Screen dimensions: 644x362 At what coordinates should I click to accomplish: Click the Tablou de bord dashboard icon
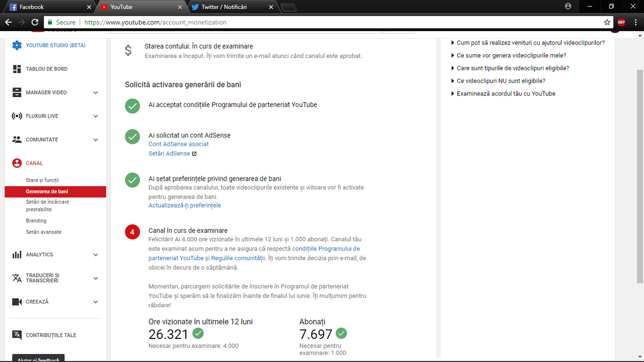tap(17, 69)
